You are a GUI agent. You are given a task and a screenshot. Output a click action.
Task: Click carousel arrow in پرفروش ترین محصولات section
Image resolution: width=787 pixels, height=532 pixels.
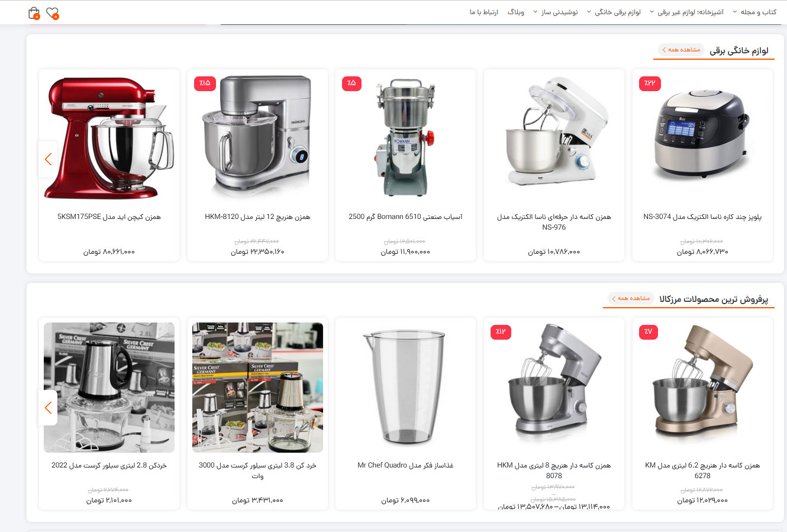tap(48, 408)
